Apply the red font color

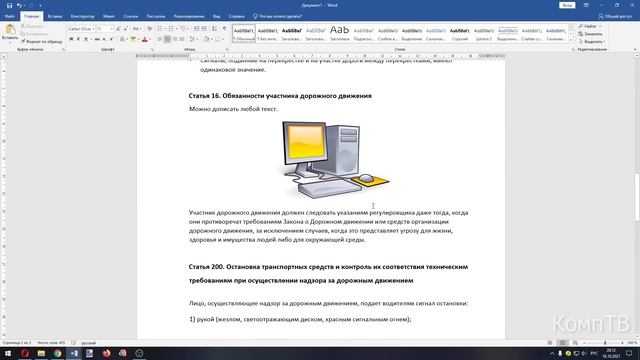[144, 39]
